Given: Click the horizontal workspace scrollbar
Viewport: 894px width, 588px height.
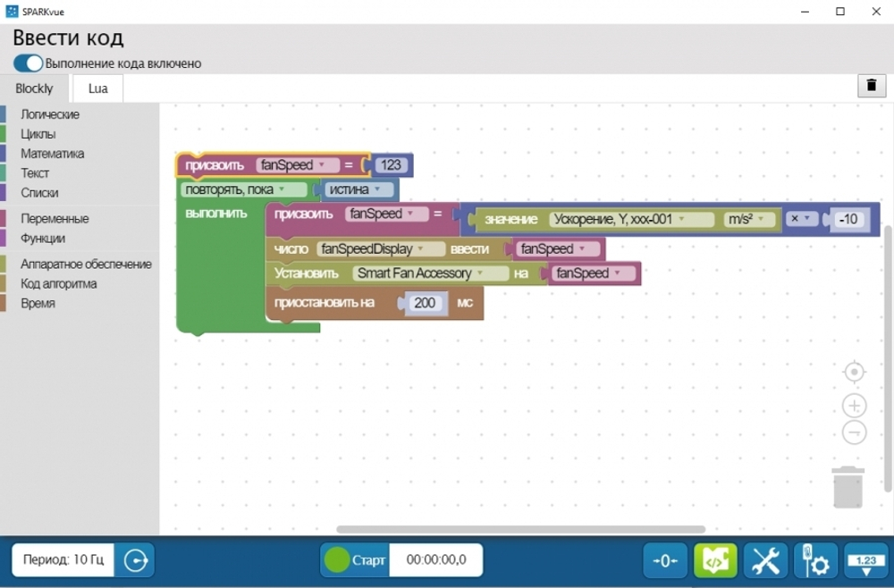Looking at the screenshot, I should (x=520, y=530).
